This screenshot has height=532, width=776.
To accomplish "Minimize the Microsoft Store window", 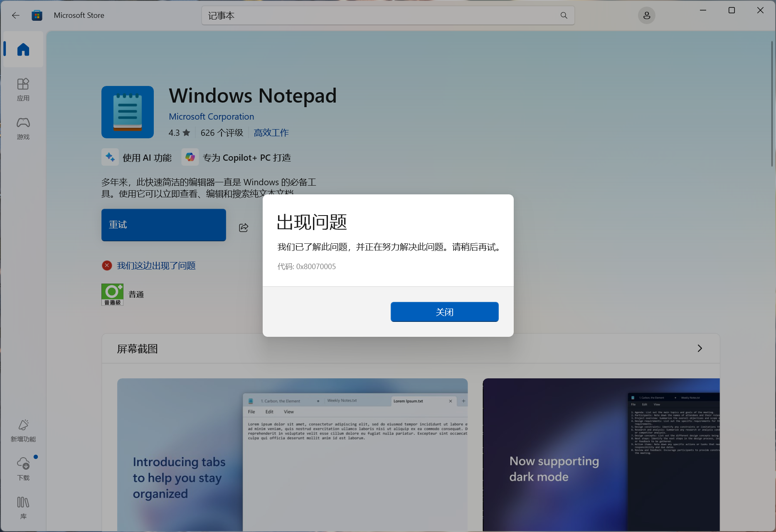I will (x=703, y=10).
